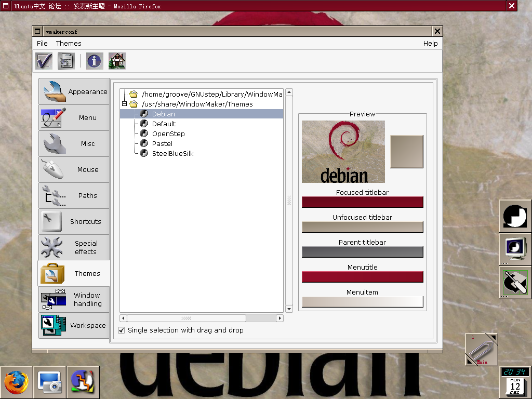This screenshot has height=399, width=532.
Task: Select the Themes sidebar section
Action: (74, 273)
